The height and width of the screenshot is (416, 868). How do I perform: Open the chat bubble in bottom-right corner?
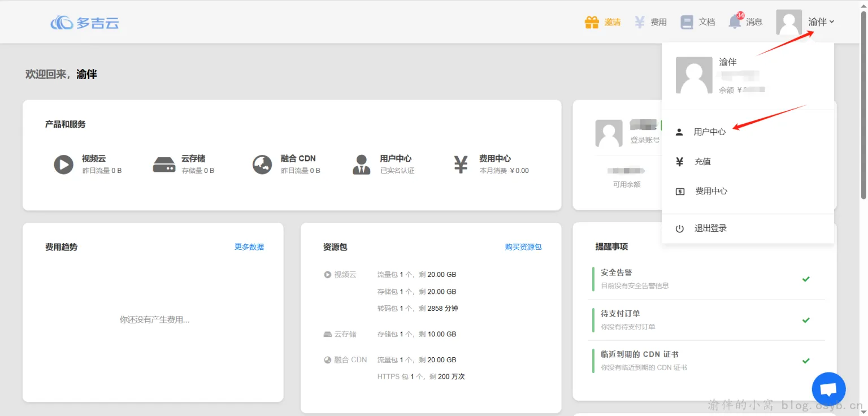click(x=828, y=389)
